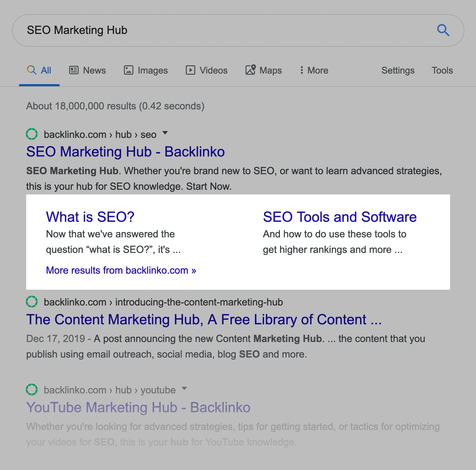476x470 pixels.
Task: Click More results from backlinko.com
Action: (x=121, y=270)
